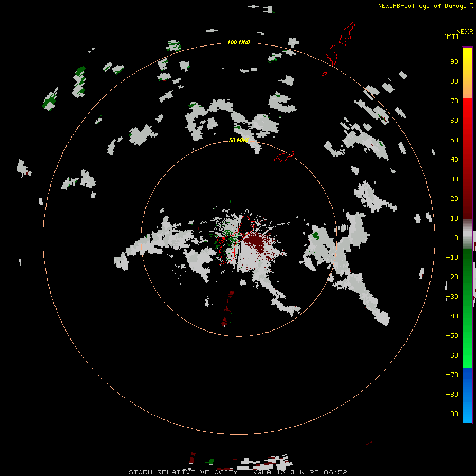Click the -70 value on velocity scale

click(452, 374)
